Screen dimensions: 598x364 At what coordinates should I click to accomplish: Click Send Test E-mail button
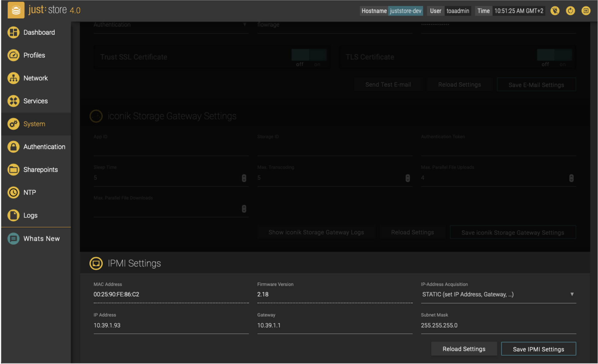(388, 85)
